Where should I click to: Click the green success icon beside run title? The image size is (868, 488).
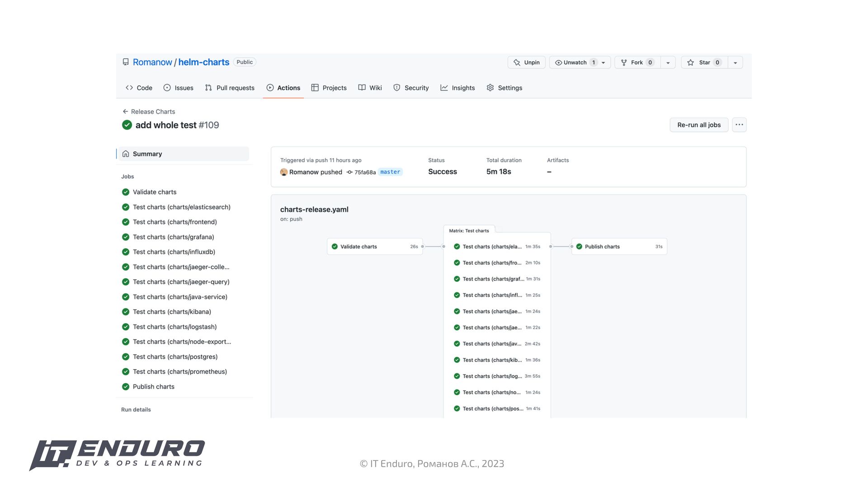127,125
